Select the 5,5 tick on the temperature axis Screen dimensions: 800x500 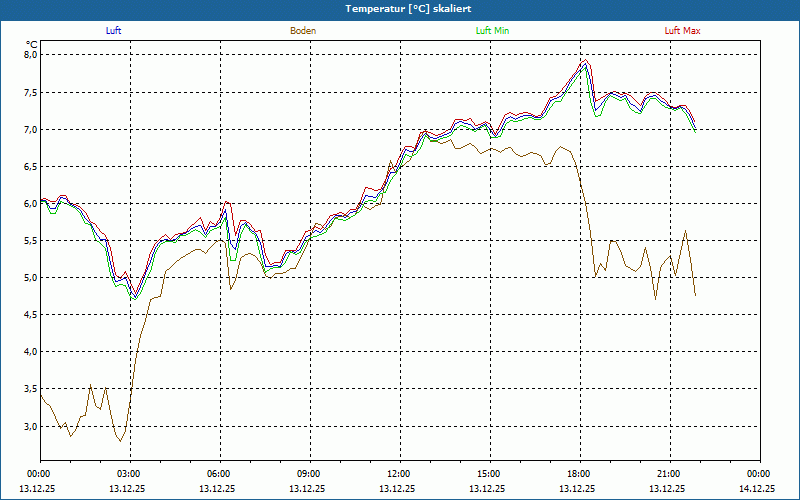click(x=30, y=240)
